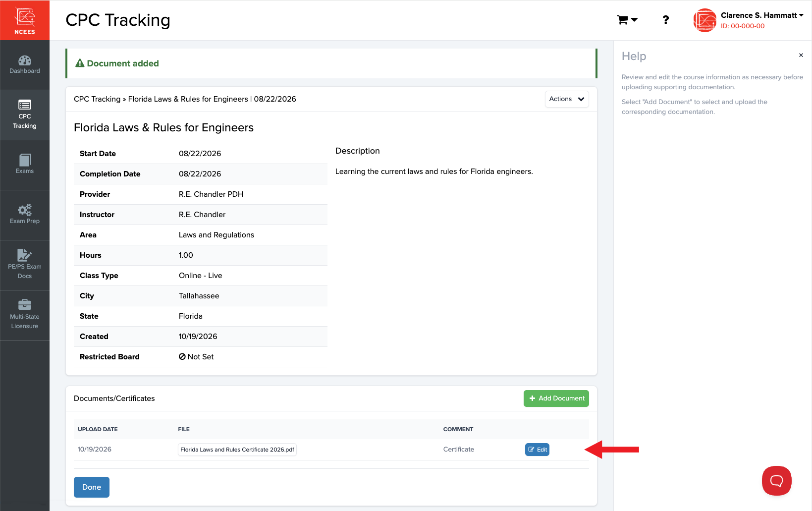Click the NCEES logo
This screenshot has width=812, height=511.
click(x=25, y=20)
